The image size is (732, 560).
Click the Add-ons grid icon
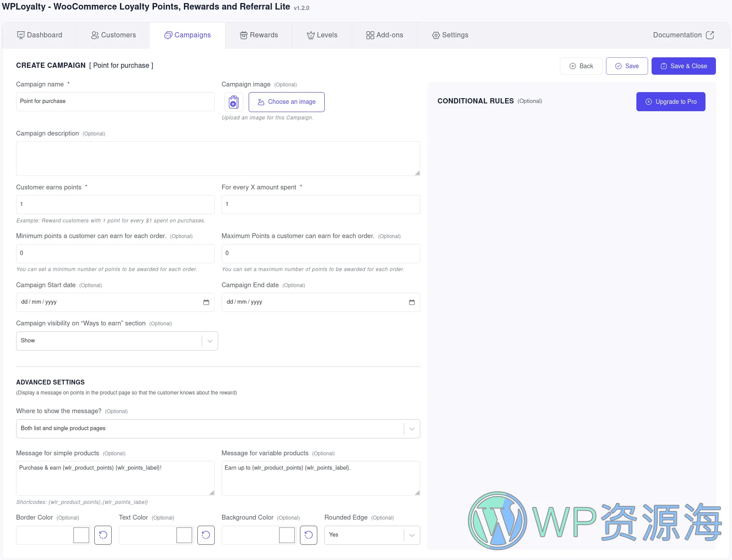pyautogui.click(x=370, y=35)
